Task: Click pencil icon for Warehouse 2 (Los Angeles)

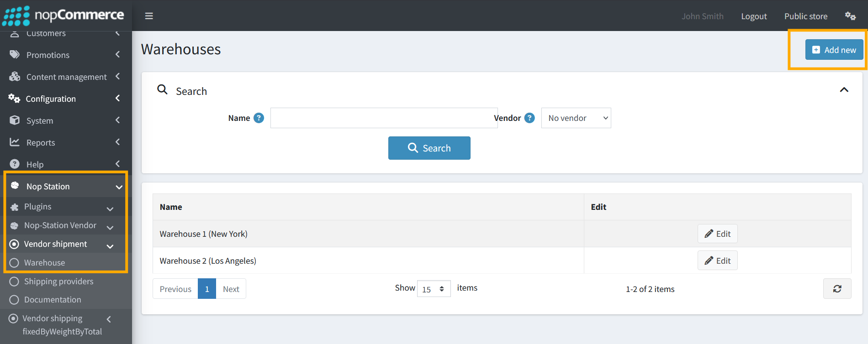Action: pos(709,261)
